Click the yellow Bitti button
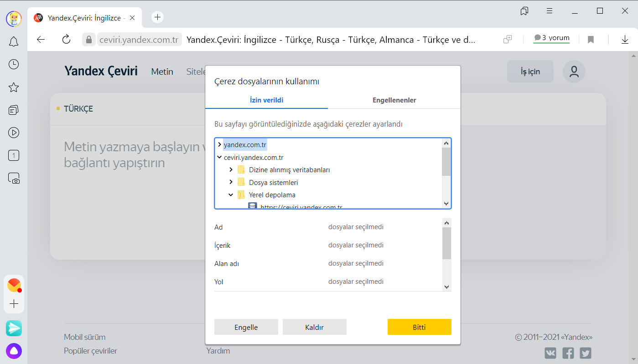The width and height of the screenshot is (638, 364). click(x=420, y=327)
